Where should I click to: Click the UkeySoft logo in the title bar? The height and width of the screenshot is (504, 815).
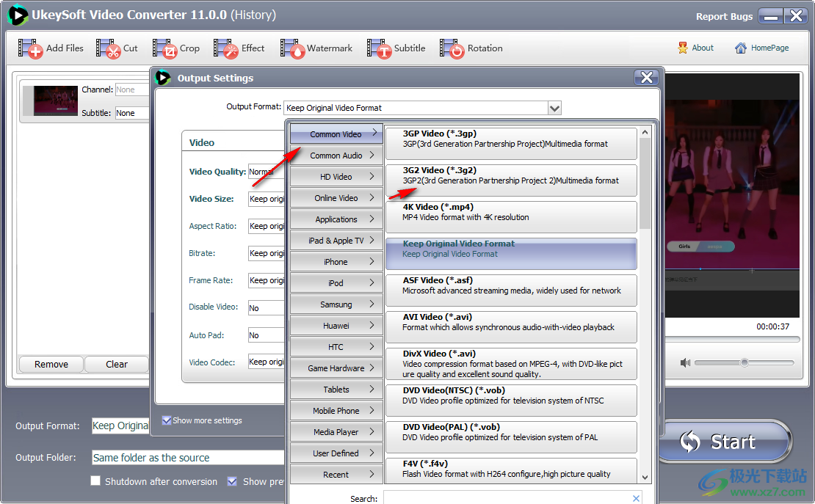point(18,15)
